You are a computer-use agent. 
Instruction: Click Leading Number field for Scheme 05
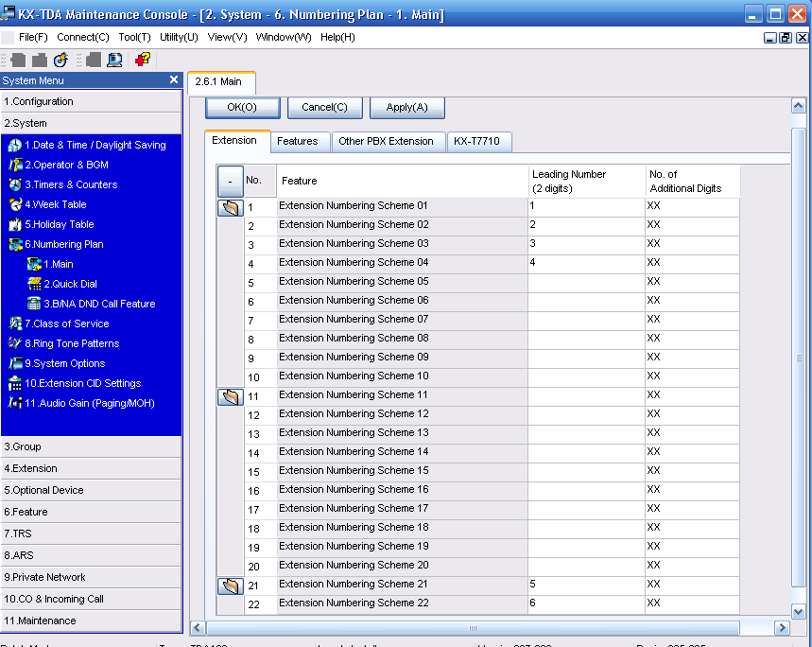[586, 282]
